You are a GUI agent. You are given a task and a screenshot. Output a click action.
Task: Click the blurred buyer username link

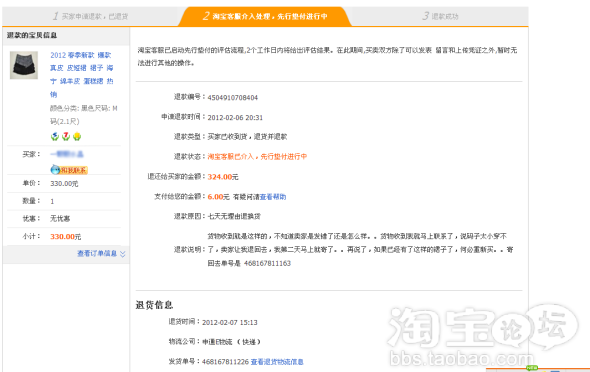(x=67, y=154)
